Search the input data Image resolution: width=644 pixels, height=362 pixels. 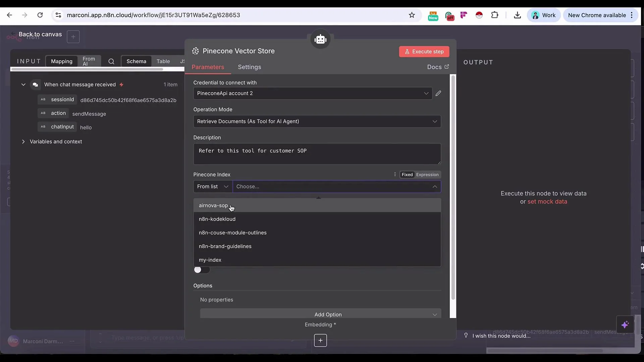coord(111,61)
